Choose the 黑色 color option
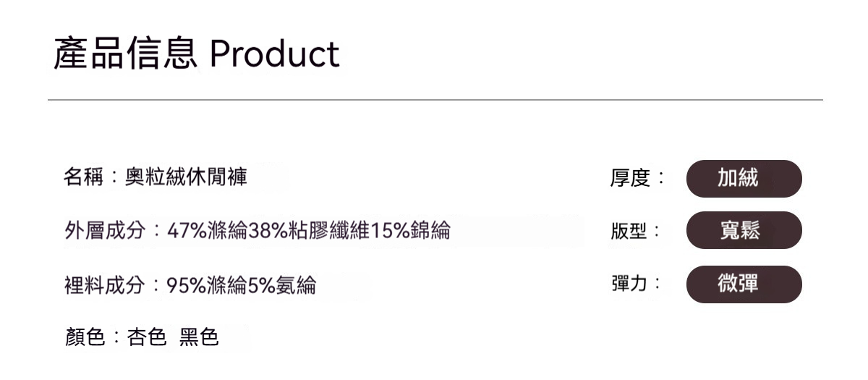The height and width of the screenshot is (380, 868). click(x=199, y=337)
